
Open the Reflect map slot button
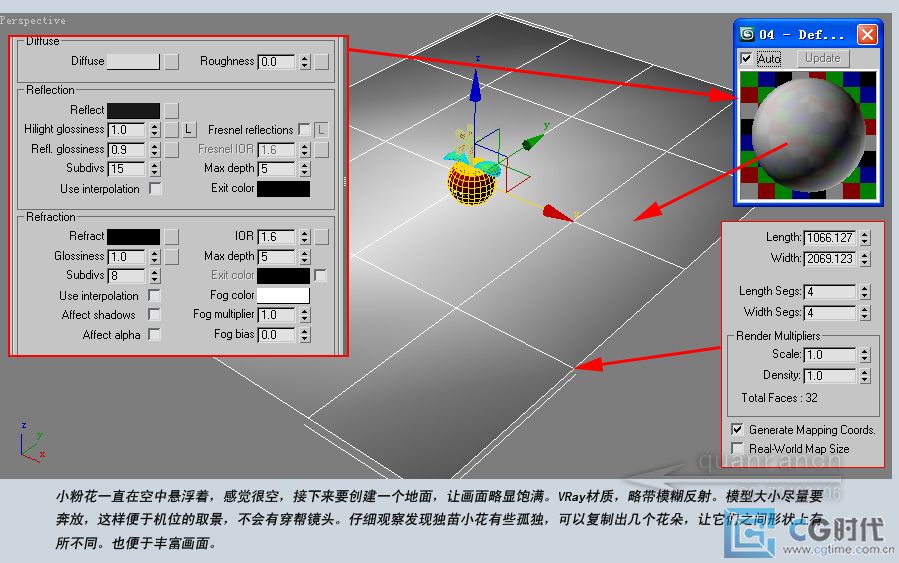tap(171, 110)
